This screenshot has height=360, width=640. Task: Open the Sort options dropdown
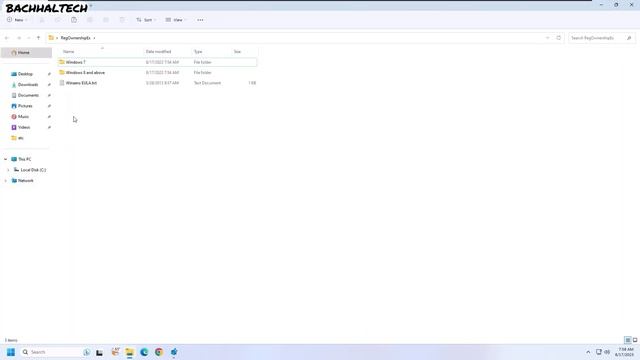[x=146, y=20]
